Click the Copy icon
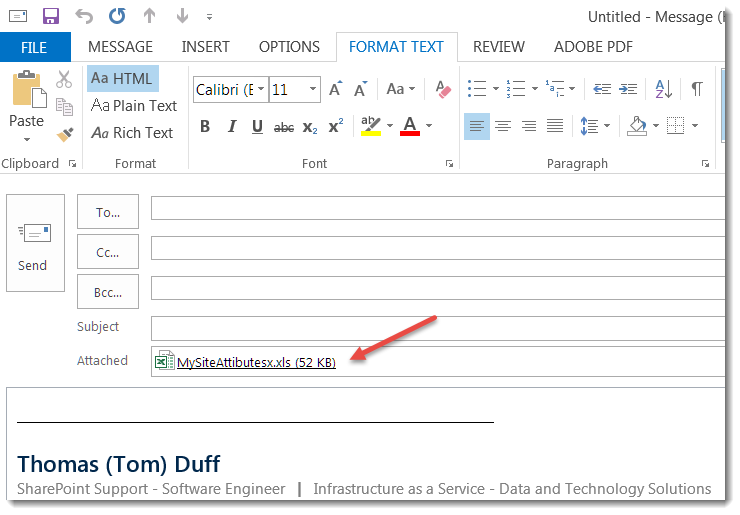Viewport: 740px width, 515px height. click(x=64, y=107)
